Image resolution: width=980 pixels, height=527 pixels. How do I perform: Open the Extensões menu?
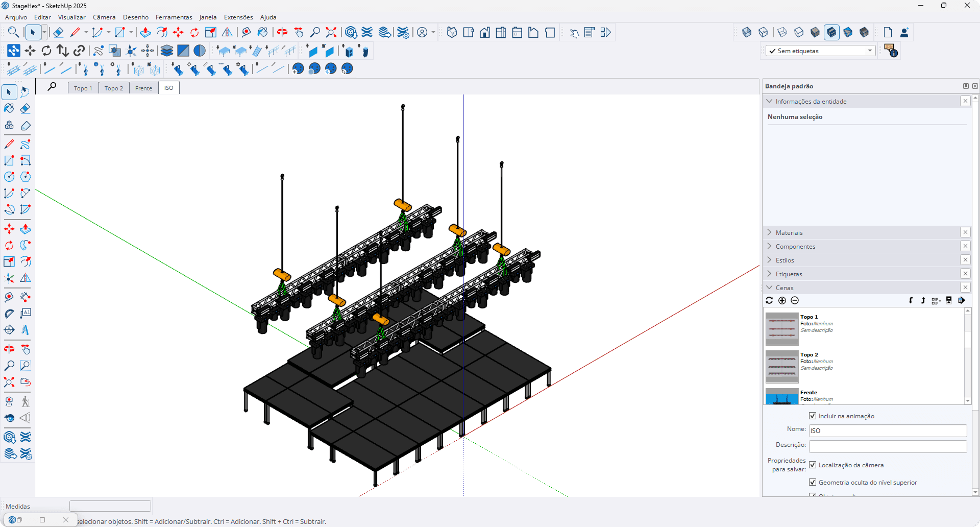tap(238, 17)
